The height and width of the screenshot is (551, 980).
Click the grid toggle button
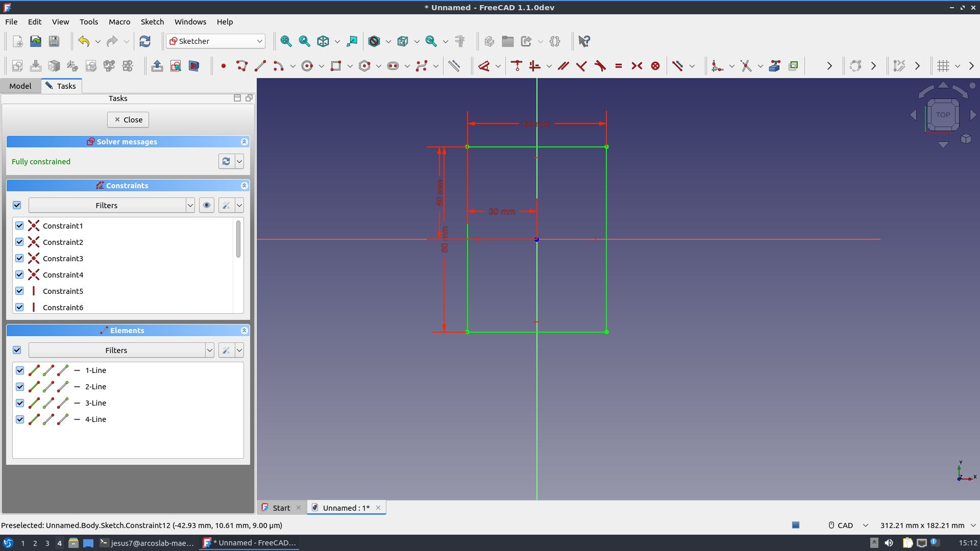point(943,66)
